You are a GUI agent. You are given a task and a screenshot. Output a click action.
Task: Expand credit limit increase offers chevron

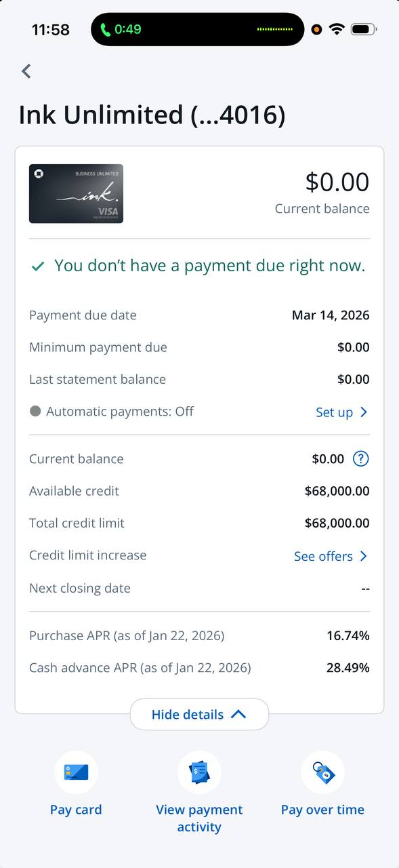pyautogui.click(x=363, y=556)
